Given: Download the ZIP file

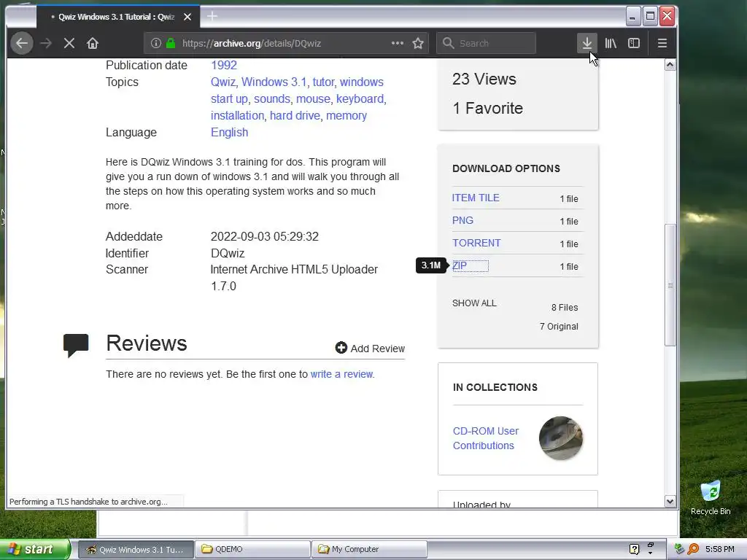Looking at the screenshot, I should pyautogui.click(x=460, y=265).
